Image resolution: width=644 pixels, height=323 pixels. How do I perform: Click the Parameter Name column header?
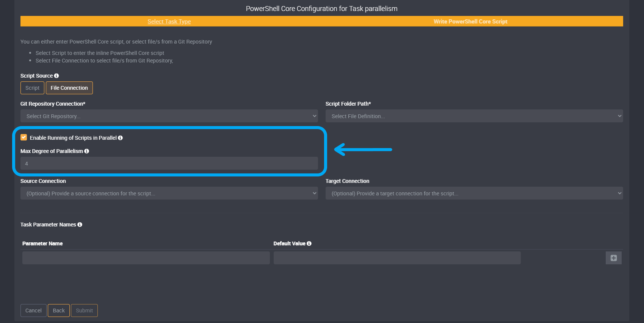click(42, 243)
